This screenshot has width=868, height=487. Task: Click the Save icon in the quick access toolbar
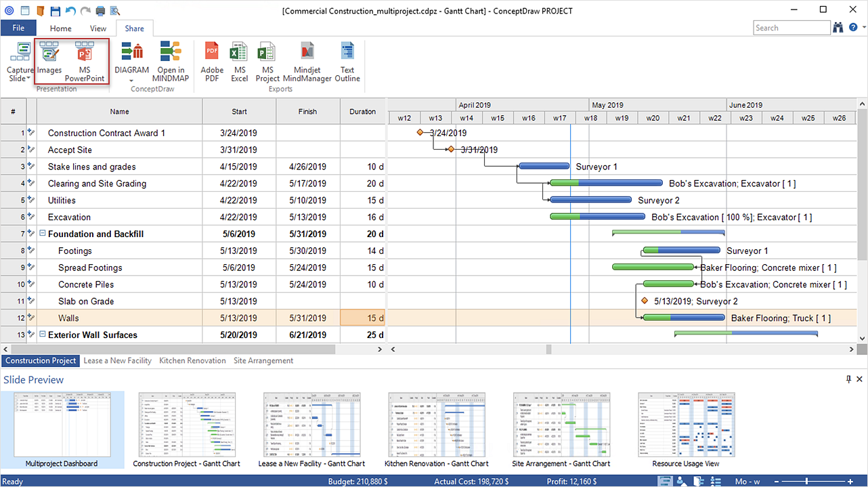point(56,11)
